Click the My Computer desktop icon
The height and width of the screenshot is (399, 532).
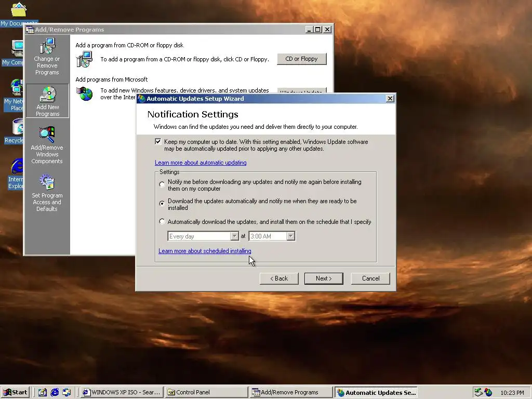pyautogui.click(x=17, y=48)
